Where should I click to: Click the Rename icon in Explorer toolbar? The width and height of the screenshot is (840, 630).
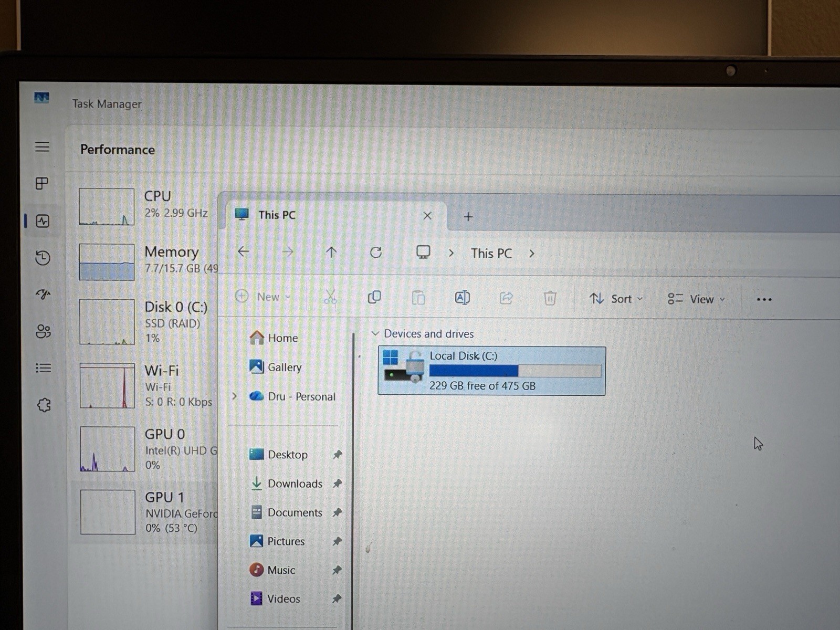[462, 298]
